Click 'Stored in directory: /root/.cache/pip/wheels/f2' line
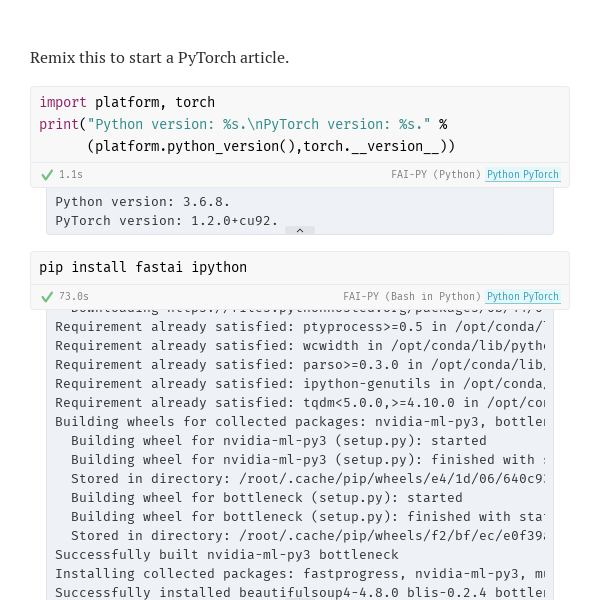The height and width of the screenshot is (600, 600). [x=308, y=536]
